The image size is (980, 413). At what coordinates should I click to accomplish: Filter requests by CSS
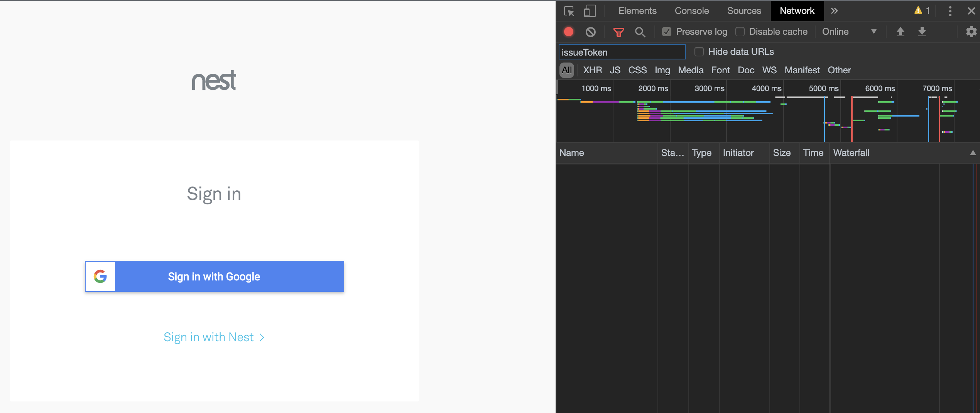click(637, 70)
